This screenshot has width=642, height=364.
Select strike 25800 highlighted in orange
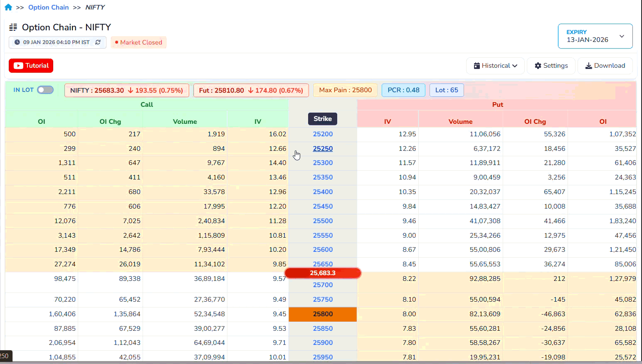coord(323,314)
